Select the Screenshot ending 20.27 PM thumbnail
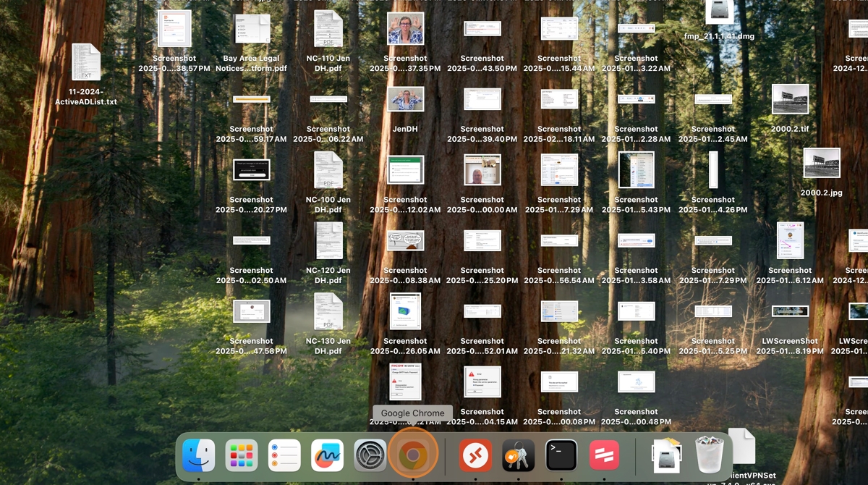The height and width of the screenshot is (485, 868). click(x=252, y=170)
